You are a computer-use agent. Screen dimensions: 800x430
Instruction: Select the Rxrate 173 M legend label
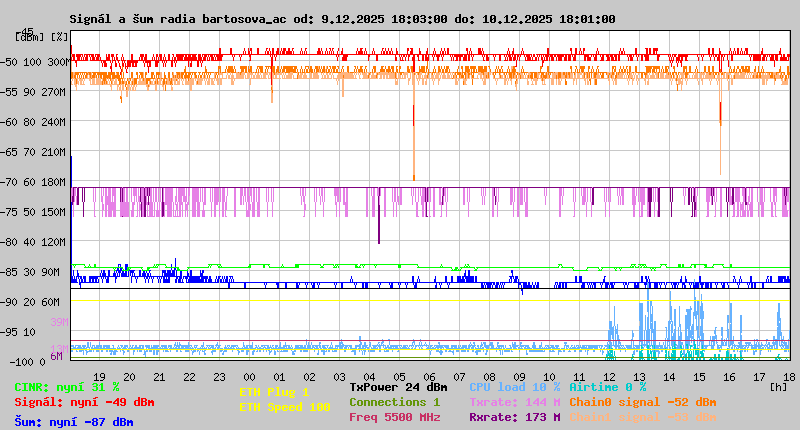pyautogui.click(x=514, y=417)
